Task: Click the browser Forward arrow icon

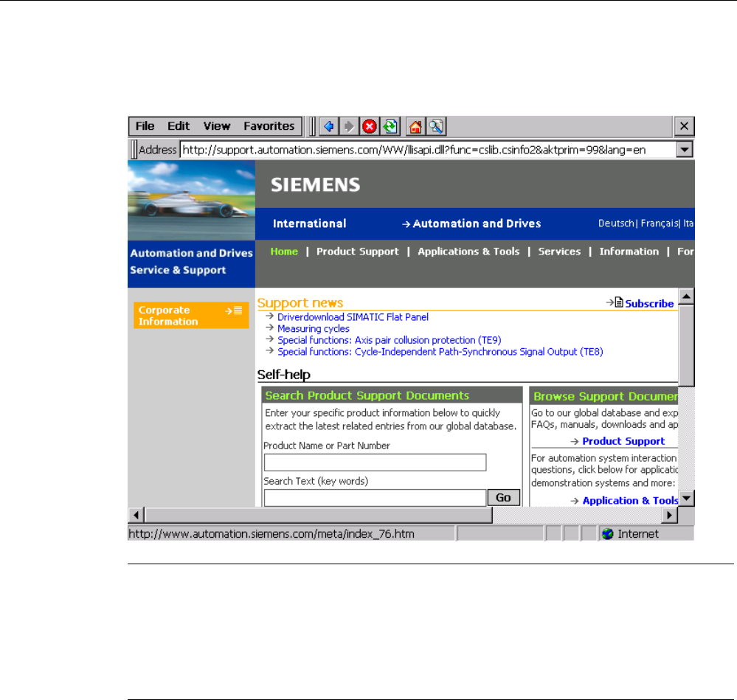Action: pyautogui.click(x=349, y=126)
